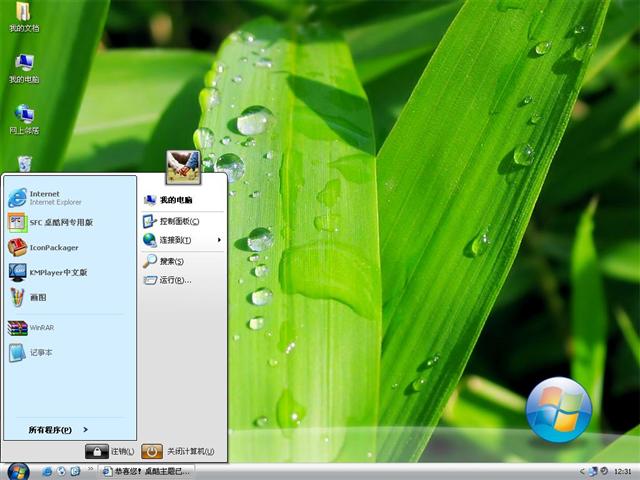This screenshot has height=480, width=640.
Task: Launch Internet Explorer from the quick launch bar
Action: [x=47, y=471]
